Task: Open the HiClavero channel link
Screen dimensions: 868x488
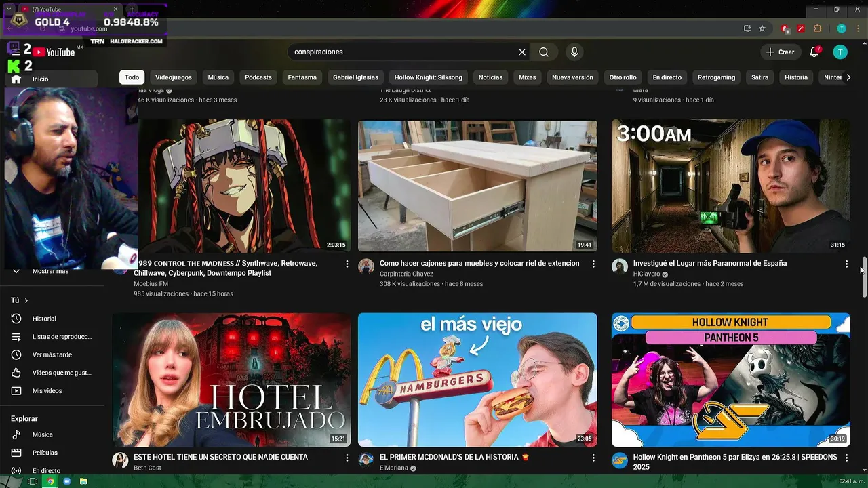Action: [646, 274]
